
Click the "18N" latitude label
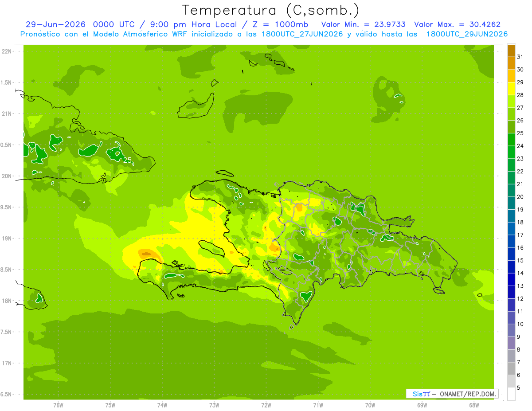click(x=7, y=301)
